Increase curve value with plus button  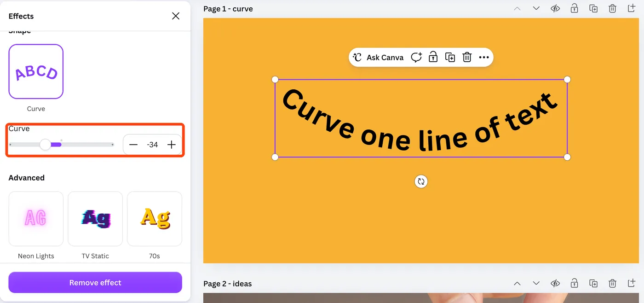click(172, 145)
